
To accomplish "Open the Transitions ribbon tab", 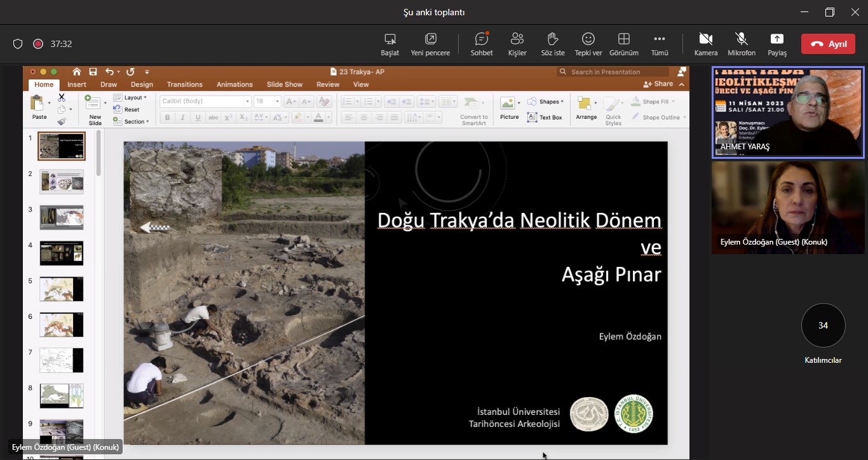I will click(x=184, y=85).
